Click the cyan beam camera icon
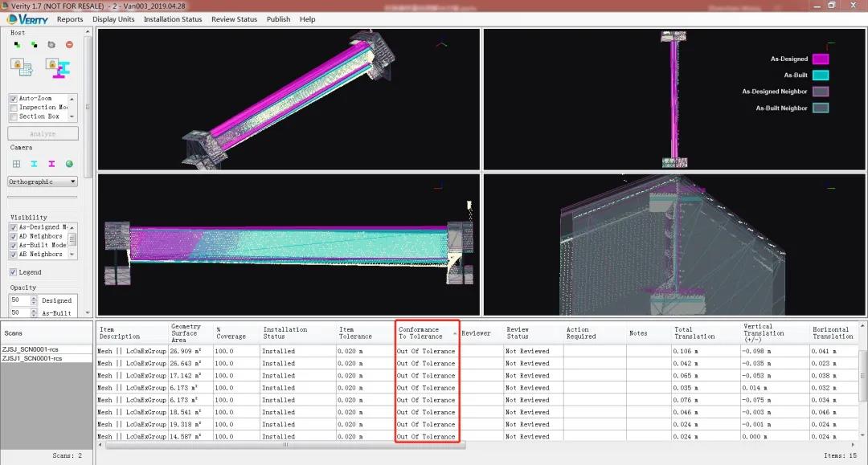The image size is (868, 465). pyautogui.click(x=35, y=164)
